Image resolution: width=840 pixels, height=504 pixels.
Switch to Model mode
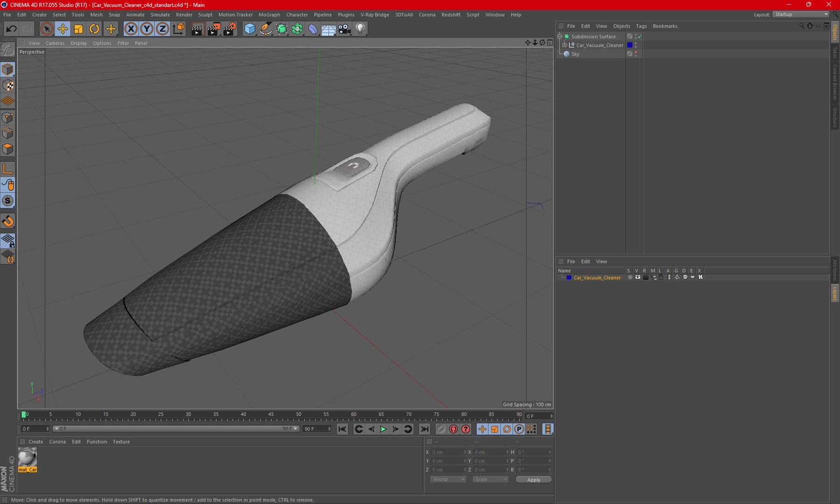8,70
